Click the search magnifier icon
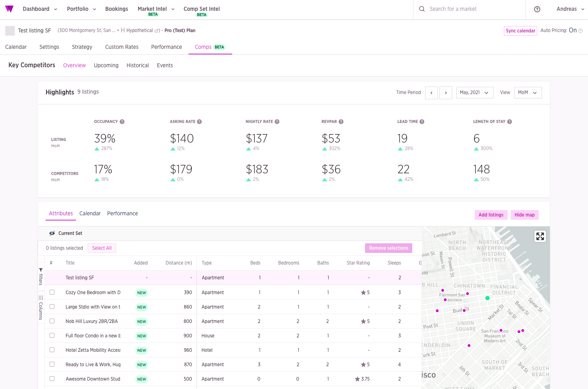Image resolution: width=588 pixels, height=389 pixels. [x=422, y=9]
